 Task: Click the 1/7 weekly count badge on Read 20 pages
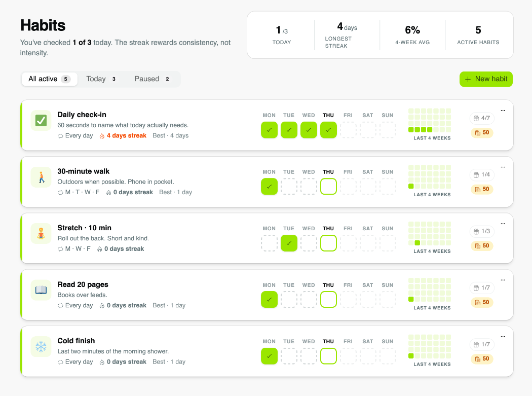click(x=482, y=288)
